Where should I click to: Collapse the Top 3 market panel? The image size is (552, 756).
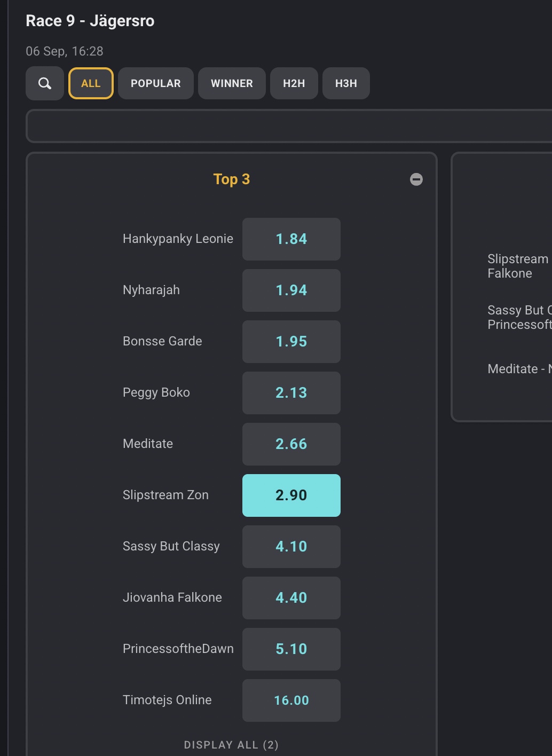(416, 179)
